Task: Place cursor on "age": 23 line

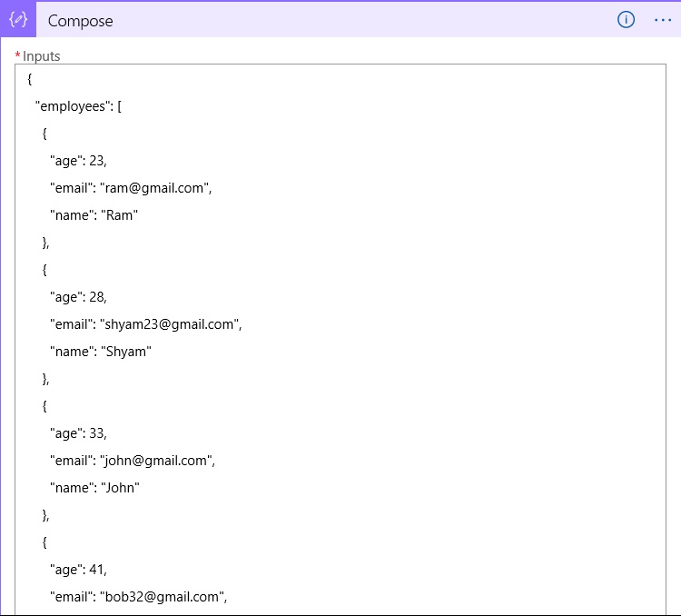Action: 78,161
